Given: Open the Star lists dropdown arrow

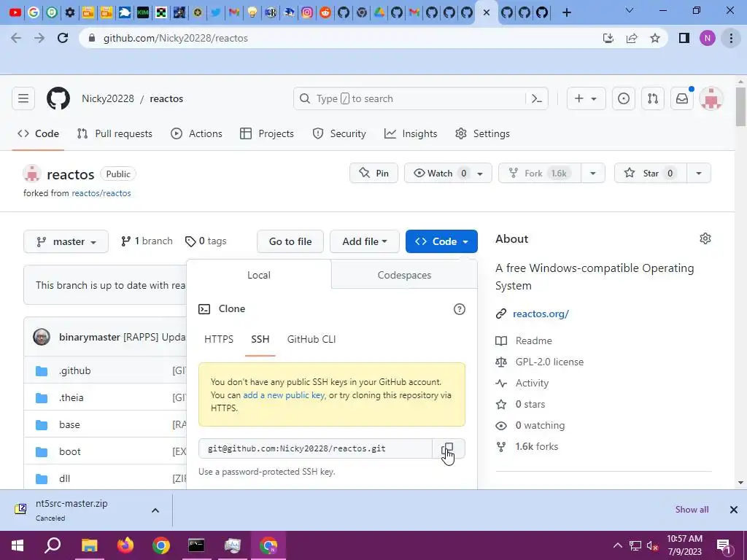Looking at the screenshot, I should (x=698, y=174).
